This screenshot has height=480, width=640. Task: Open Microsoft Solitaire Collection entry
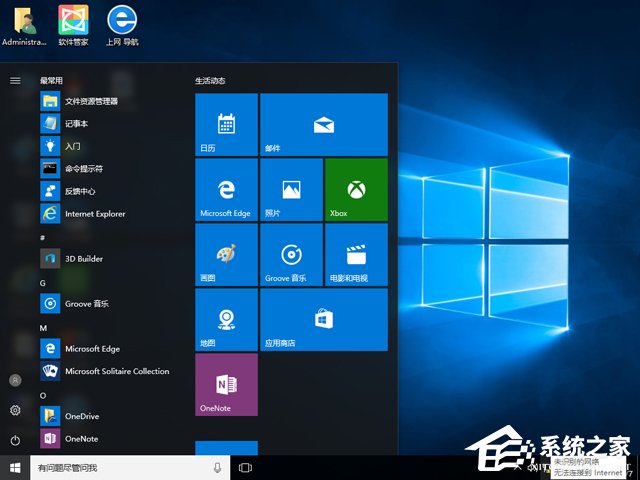coord(116,371)
